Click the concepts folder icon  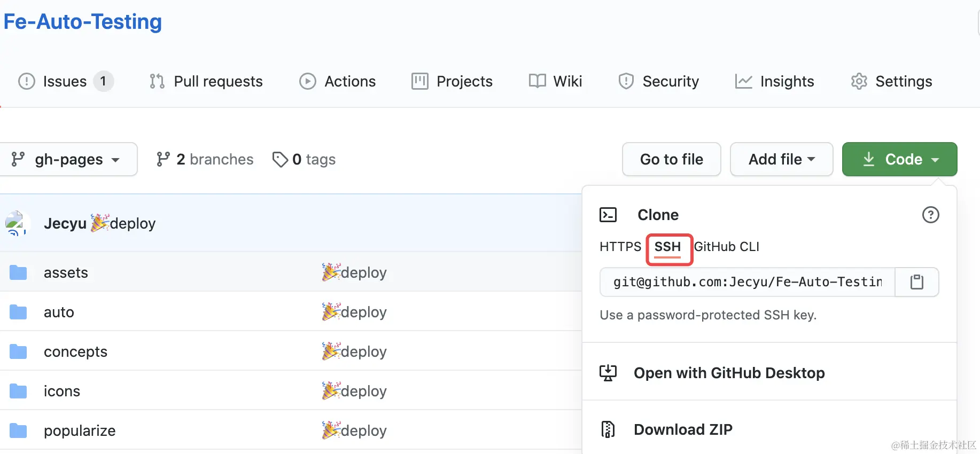(x=18, y=351)
